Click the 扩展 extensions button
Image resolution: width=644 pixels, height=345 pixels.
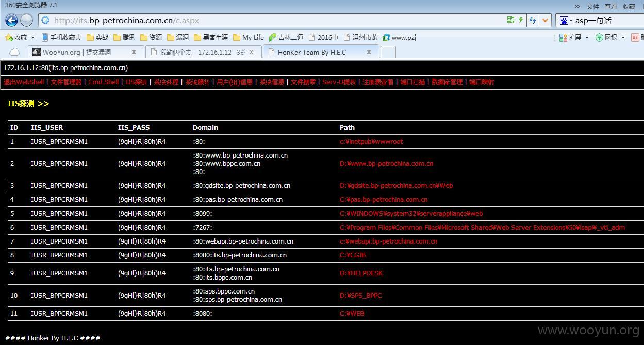tap(570, 37)
